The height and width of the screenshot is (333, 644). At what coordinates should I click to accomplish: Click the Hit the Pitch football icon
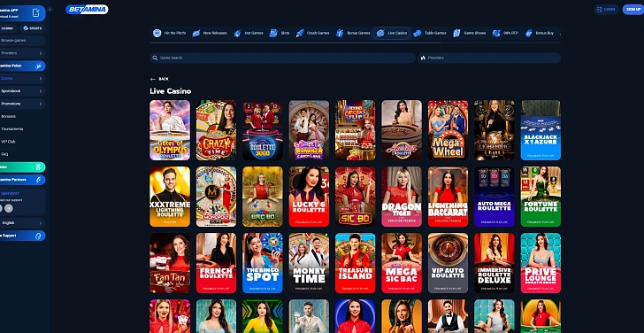(157, 33)
